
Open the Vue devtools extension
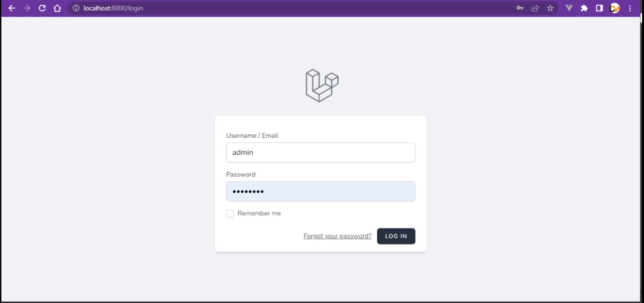[569, 8]
